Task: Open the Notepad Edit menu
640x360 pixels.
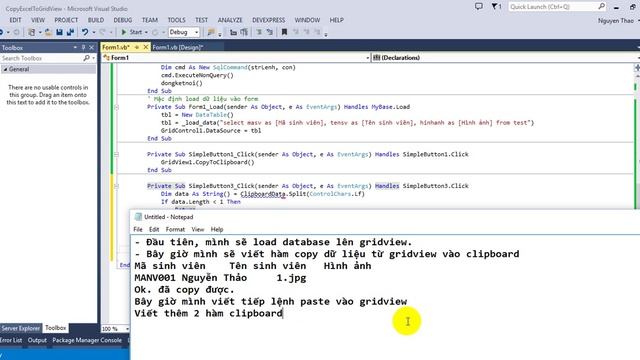Action: (x=154, y=229)
